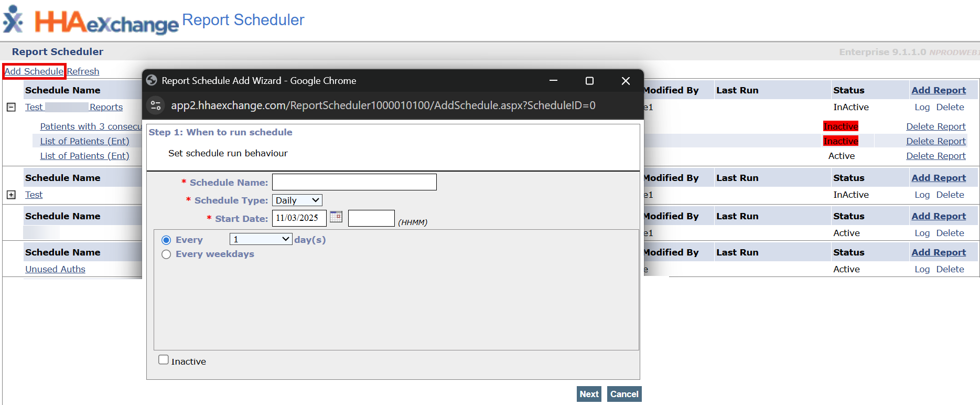The width and height of the screenshot is (980, 405).
Task: Minimize the Report Schedule Add Wizard window
Action: coord(553,81)
